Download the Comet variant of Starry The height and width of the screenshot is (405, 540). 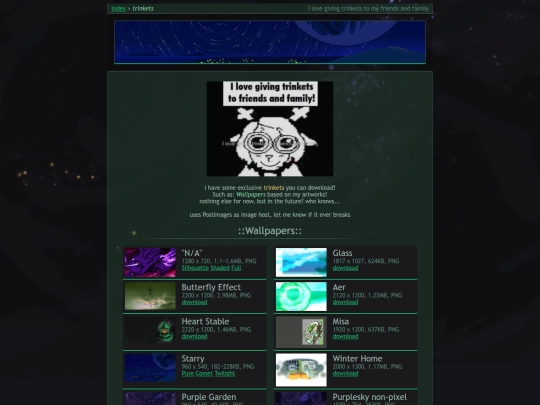204,373
